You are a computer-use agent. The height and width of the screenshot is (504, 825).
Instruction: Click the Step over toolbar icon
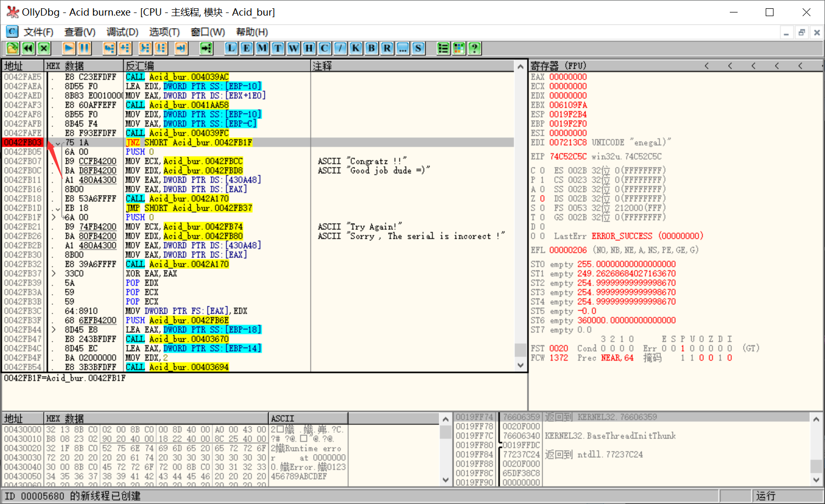[125, 48]
